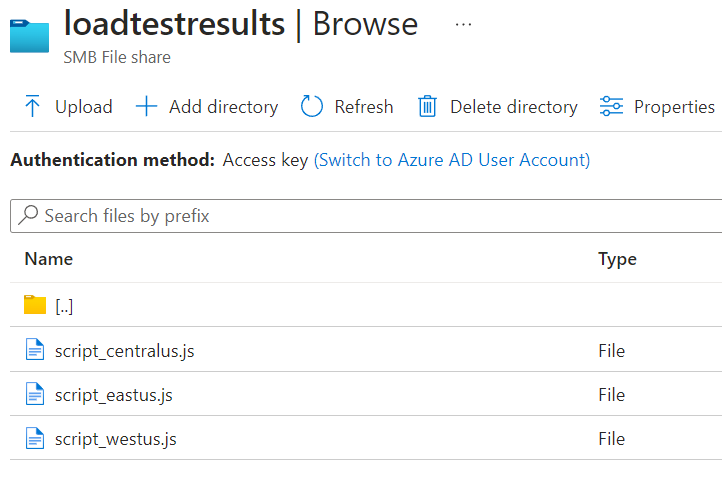Sort by the Name column header
Screen dimensions: 722x481
(x=49, y=259)
